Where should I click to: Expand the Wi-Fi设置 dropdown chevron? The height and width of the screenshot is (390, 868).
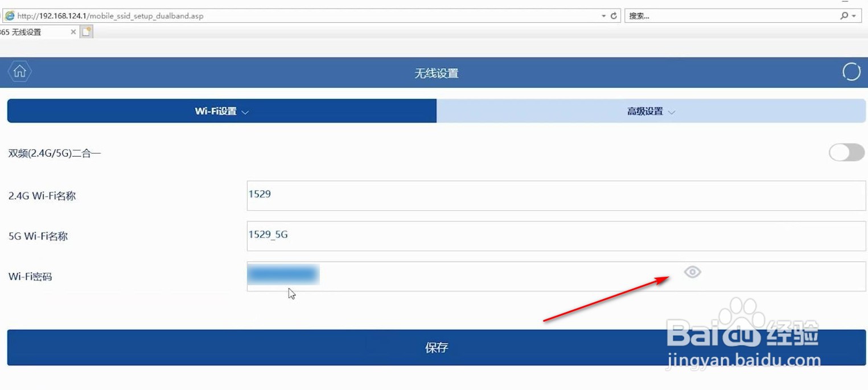[x=245, y=112]
